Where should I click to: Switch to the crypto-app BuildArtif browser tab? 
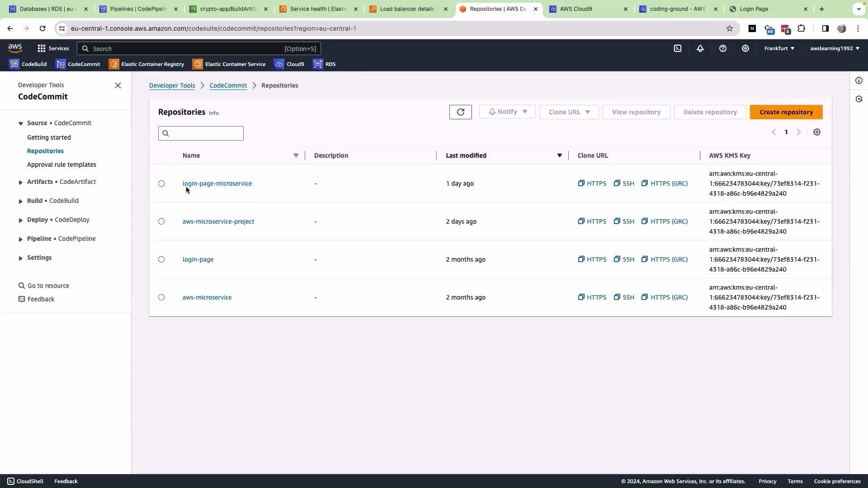click(x=228, y=9)
